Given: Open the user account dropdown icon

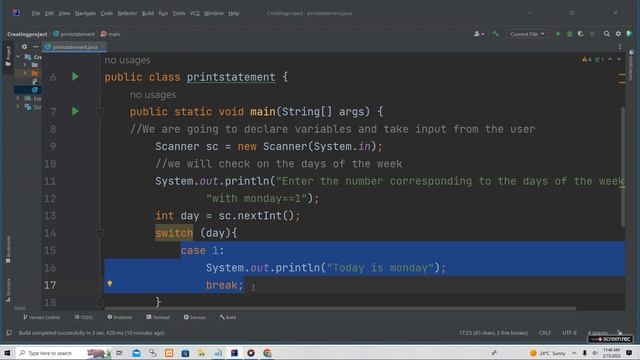Looking at the screenshot, I should [x=479, y=34].
